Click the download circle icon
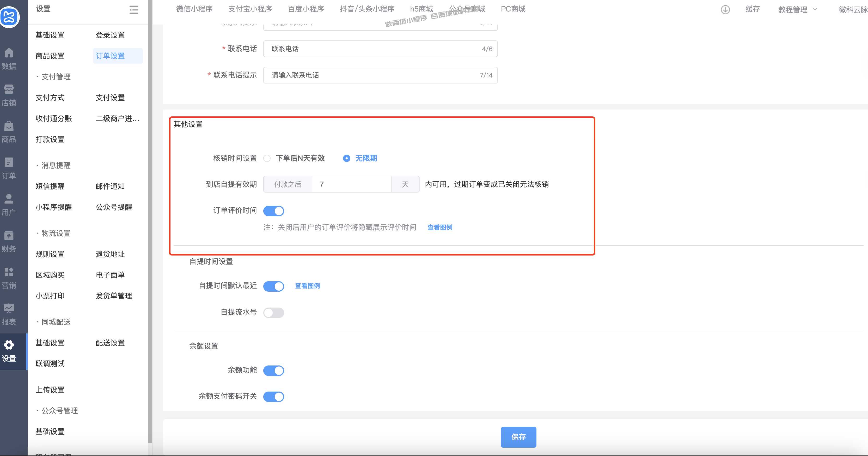Image resolution: width=868 pixels, height=456 pixels. [x=725, y=9]
